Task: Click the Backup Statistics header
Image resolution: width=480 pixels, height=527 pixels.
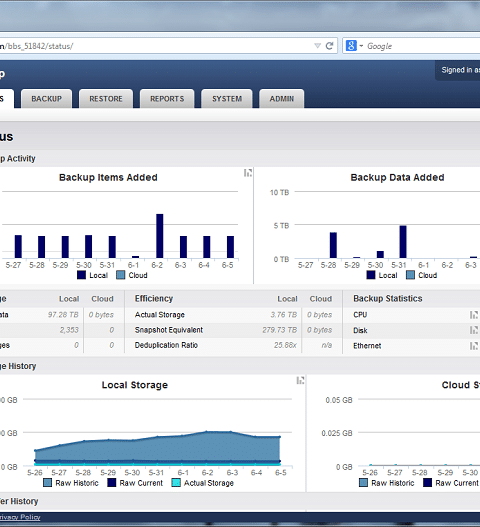Action: (x=388, y=298)
